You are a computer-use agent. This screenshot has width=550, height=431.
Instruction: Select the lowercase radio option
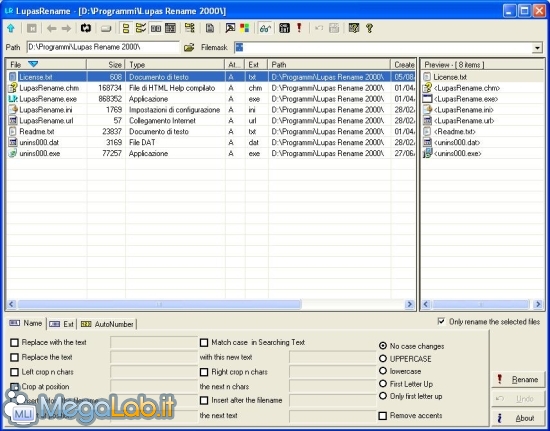click(383, 371)
